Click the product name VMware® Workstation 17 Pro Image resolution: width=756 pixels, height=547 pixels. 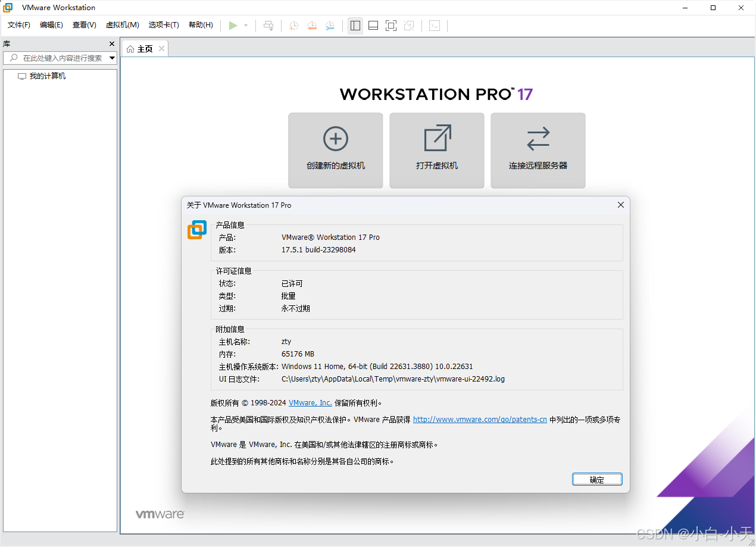(330, 237)
